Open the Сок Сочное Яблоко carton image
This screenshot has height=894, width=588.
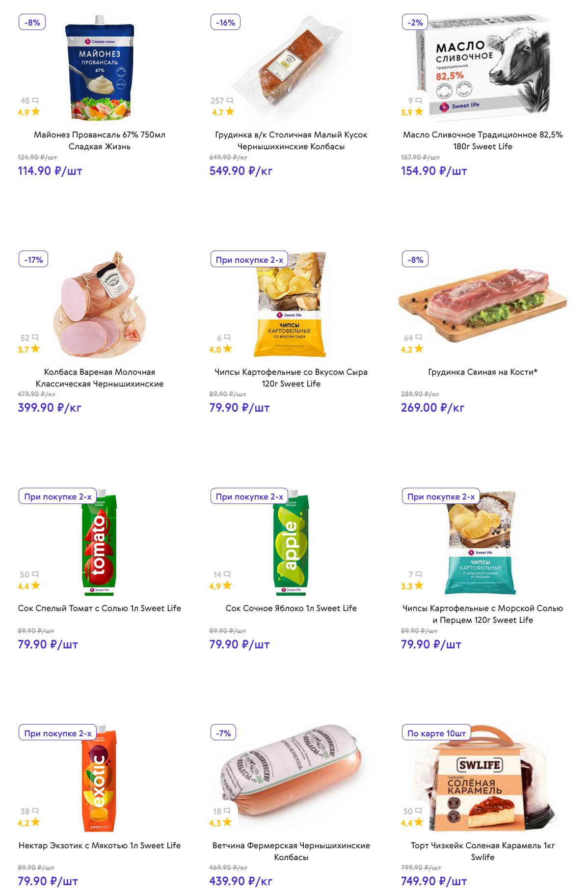[x=291, y=543]
